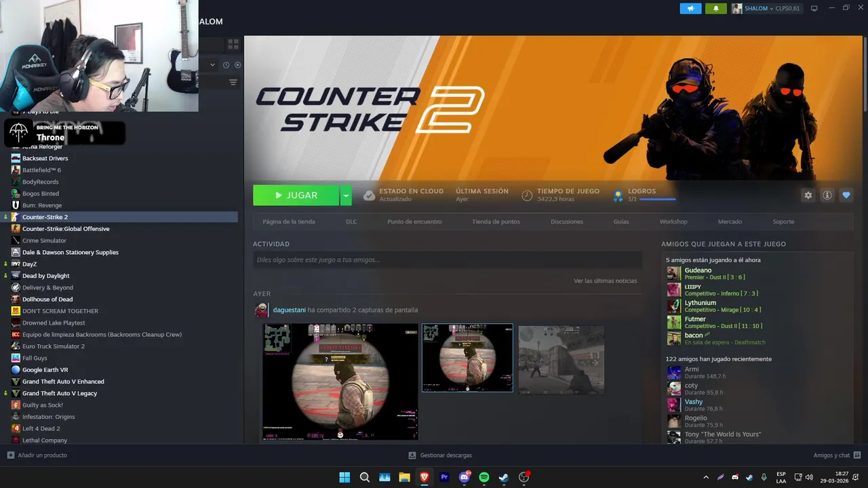Click the achievements ribbon icon

(618, 195)
